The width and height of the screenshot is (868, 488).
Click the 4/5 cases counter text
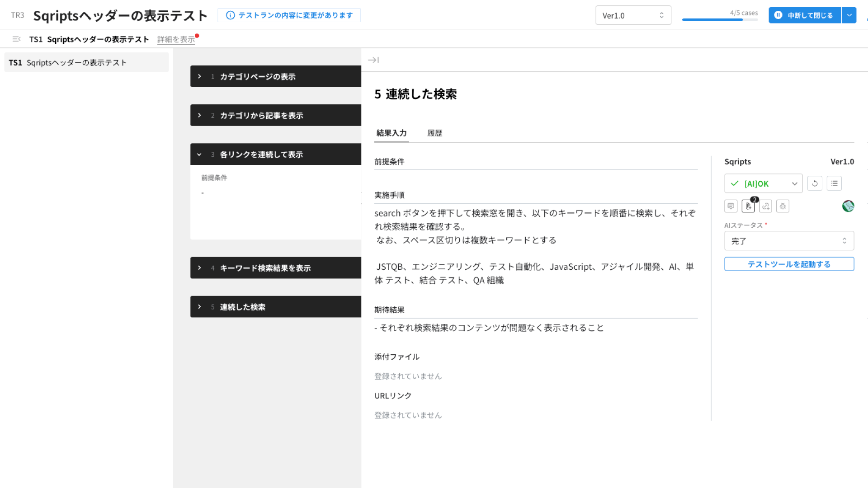point(744,13)
